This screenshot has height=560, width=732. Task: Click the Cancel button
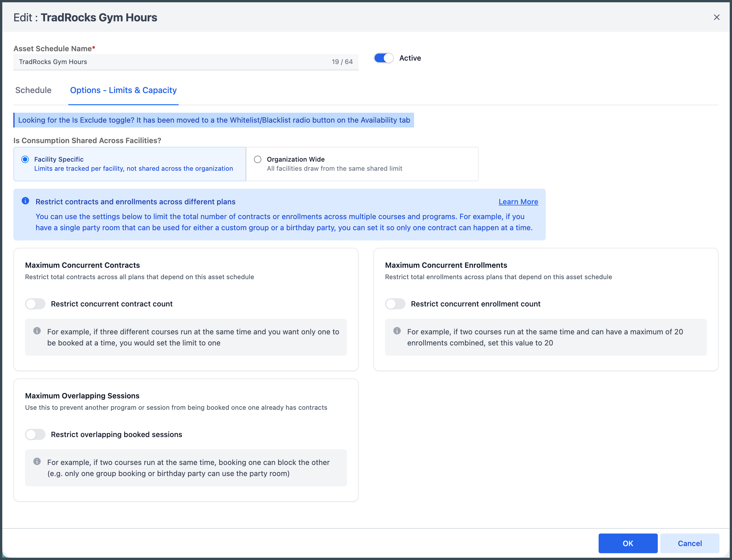coord(689,543)
